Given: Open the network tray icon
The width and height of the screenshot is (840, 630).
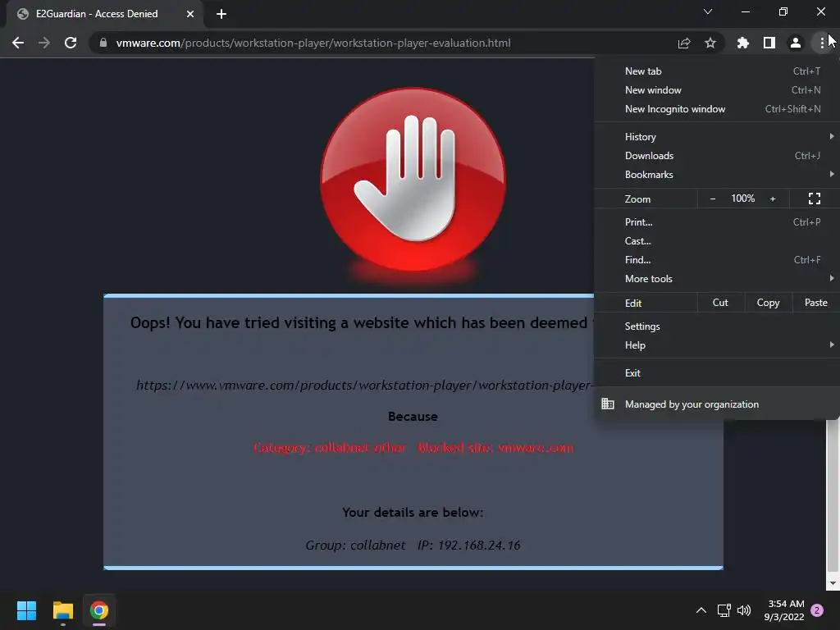Looking at the screenshot, I should pyautogui.click(x=724, y=610).
